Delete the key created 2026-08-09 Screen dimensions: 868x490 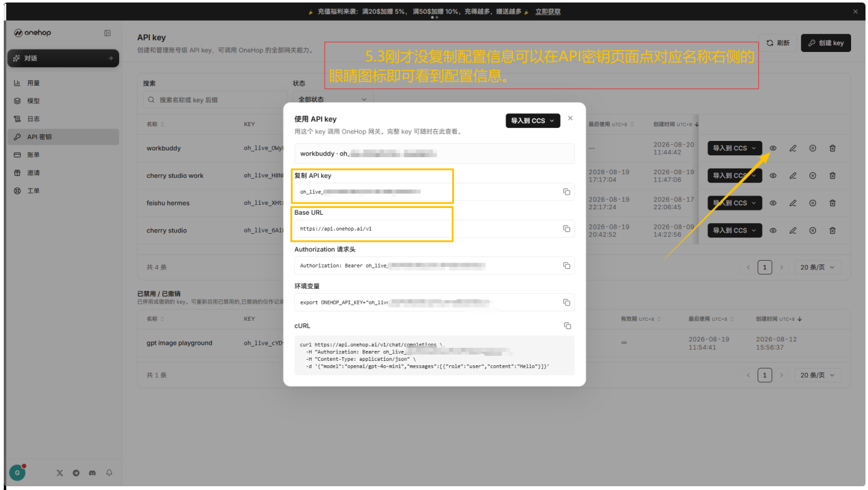pos(832,231)
